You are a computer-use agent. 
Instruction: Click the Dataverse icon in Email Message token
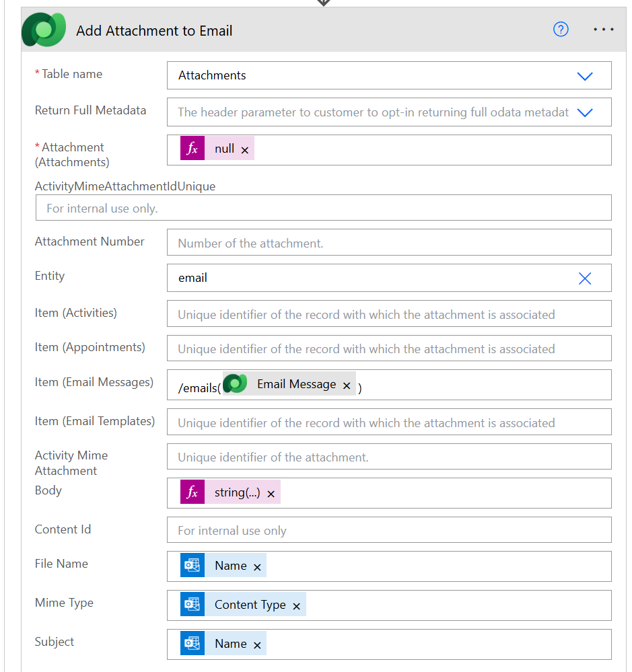(x=236, y=384)
